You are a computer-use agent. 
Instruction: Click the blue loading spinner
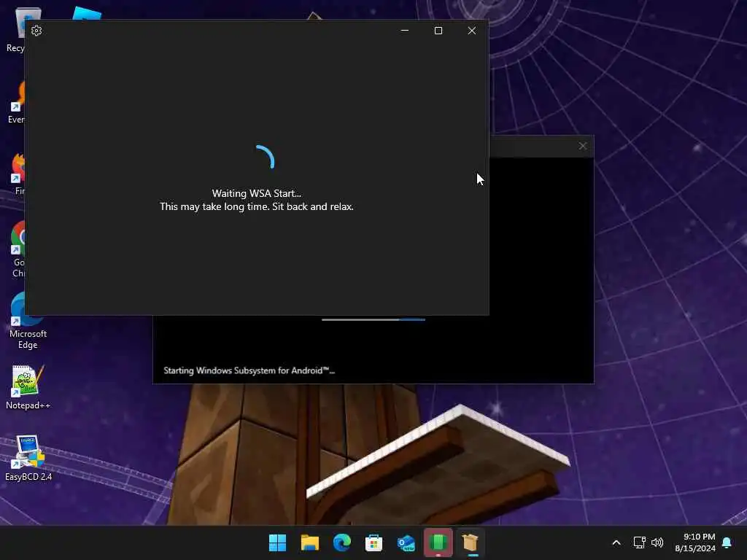click(x=264, y=157)
